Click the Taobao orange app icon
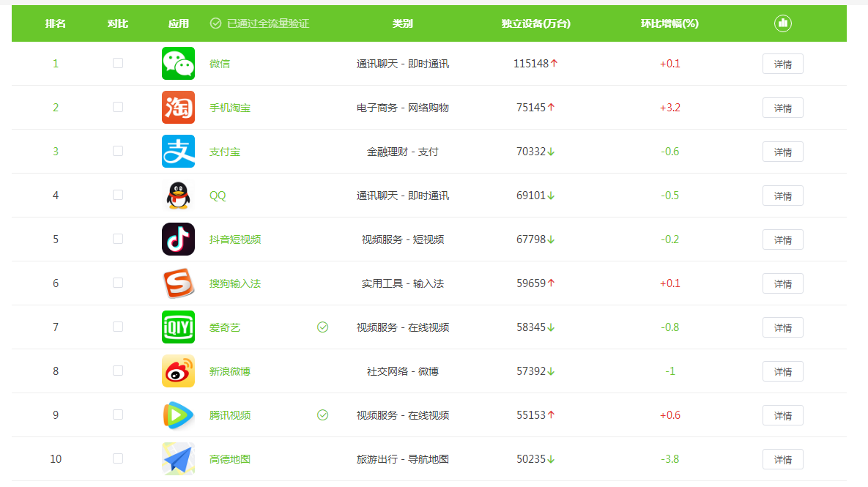 (178, 108)
